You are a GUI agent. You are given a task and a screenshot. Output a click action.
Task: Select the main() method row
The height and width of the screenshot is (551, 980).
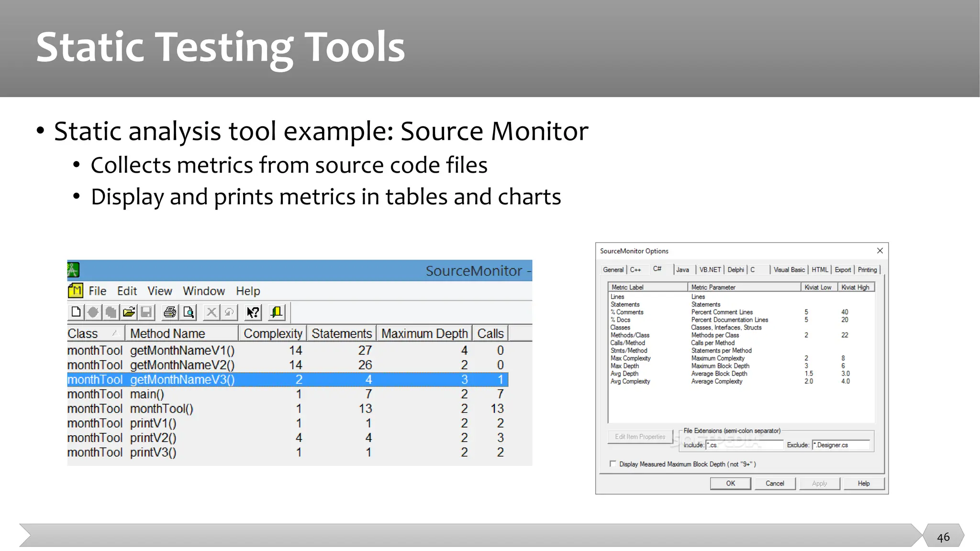pyautogui.click(x=288, y=394)
